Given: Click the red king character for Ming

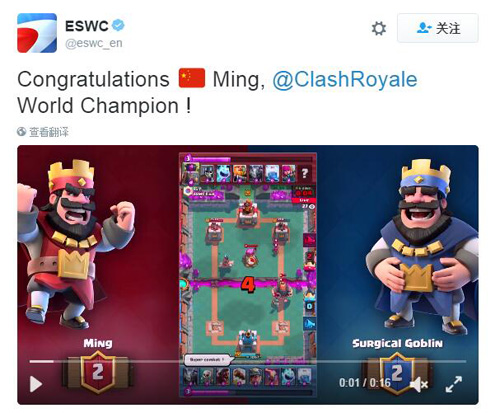Looking at the screenshot, I should 74,244.
